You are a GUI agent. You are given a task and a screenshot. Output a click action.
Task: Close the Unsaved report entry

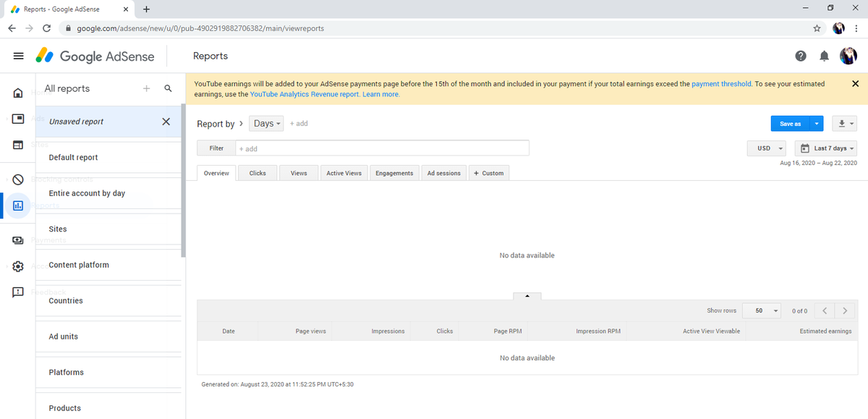(x=166, y=122)
